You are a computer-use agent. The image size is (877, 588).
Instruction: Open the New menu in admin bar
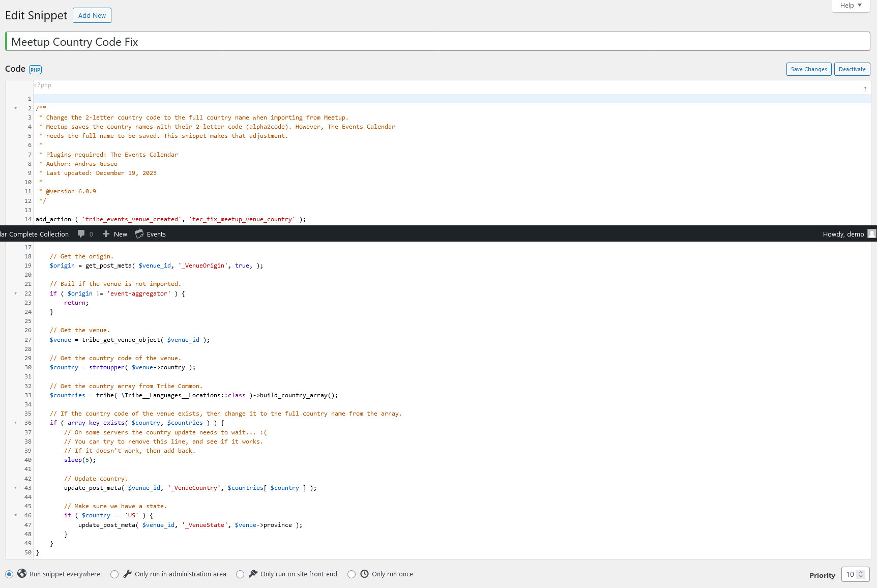[x=115, y=234]
